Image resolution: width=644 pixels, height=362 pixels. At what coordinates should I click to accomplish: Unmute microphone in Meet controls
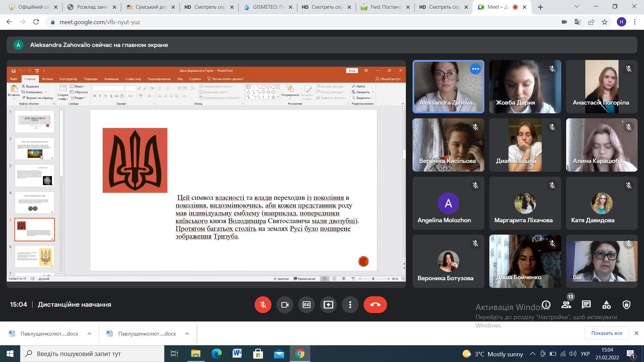tap(263, 305)
